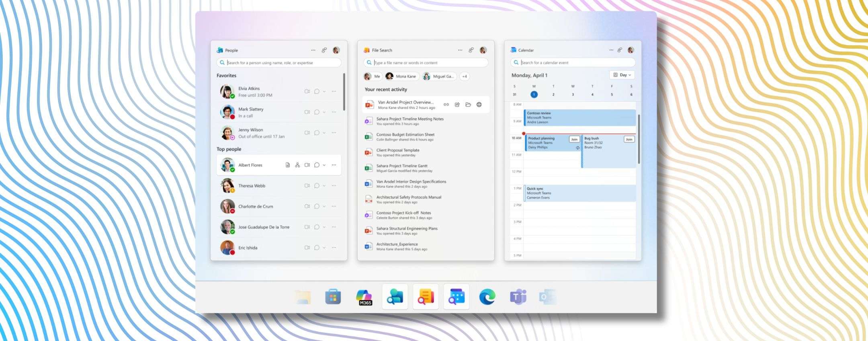The image size is (868, 341).
Task: Expand chat options for Theresa Webb
Action: (324, 186)
